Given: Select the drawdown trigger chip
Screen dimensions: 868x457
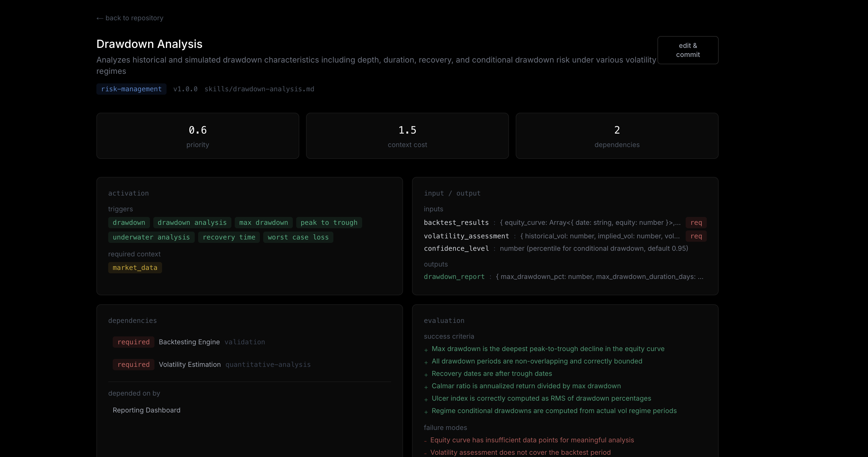Looking at the screenshot, I should [129, 223].
